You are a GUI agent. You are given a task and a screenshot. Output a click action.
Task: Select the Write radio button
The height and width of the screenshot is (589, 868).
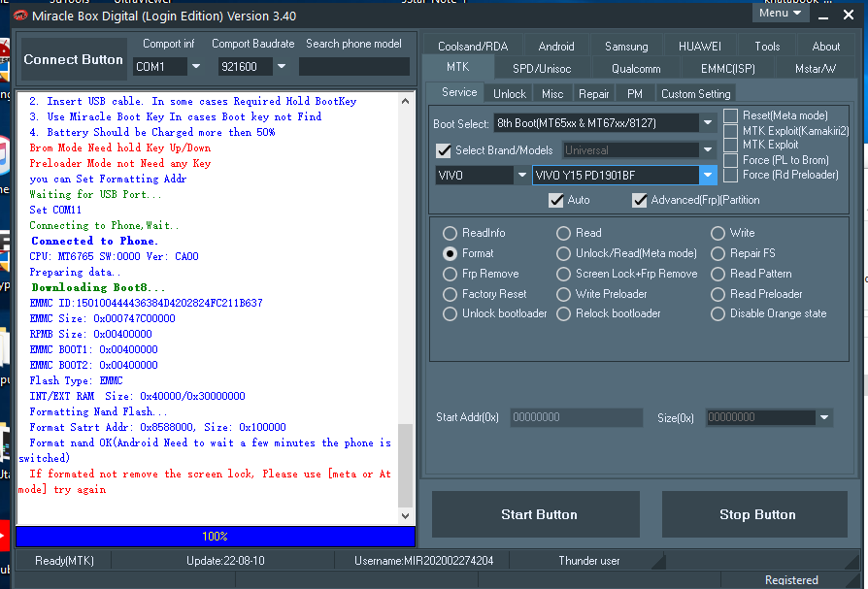coord(718,234)
